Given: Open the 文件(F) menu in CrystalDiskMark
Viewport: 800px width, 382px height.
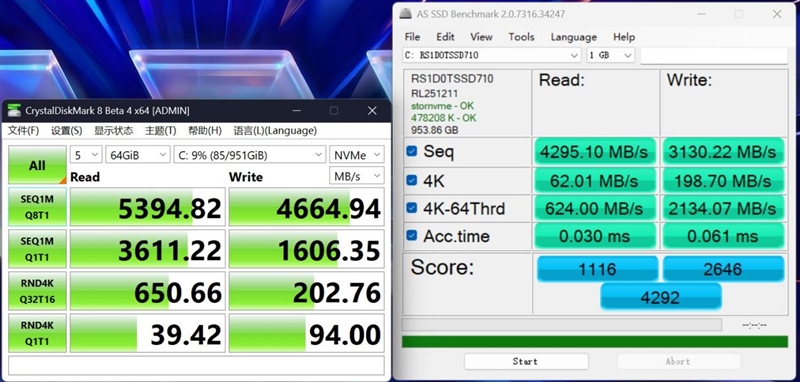Looking at the screenshot, I should tap(23, 131).
